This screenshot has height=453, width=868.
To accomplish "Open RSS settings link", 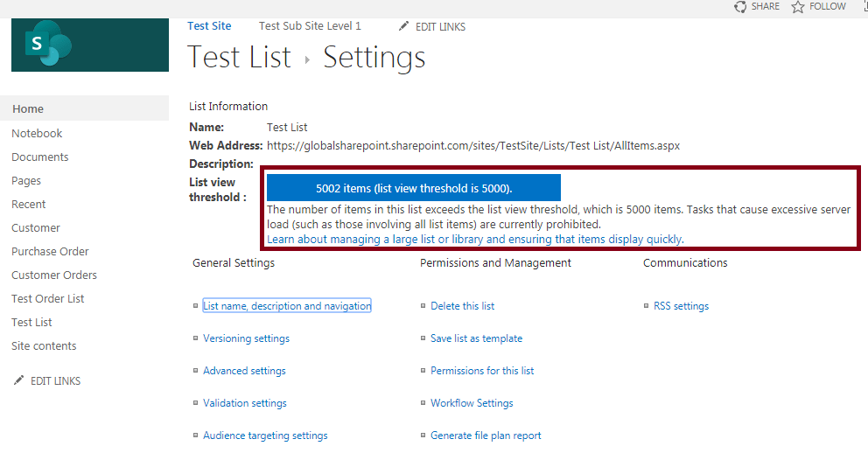I will (x=681, y=306).
